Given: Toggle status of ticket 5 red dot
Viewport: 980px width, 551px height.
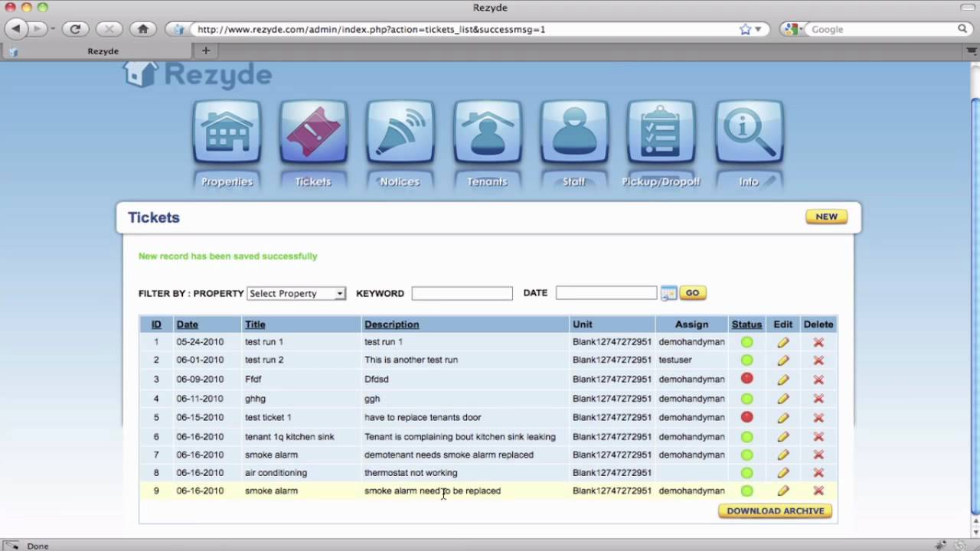Looking at the screenshot, I should click(746, 417).
